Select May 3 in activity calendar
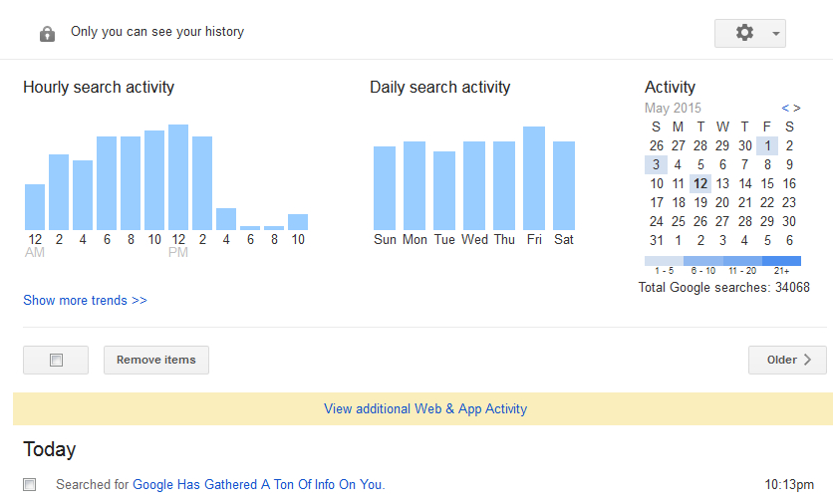Screen dimensions: 833x504 [x=656, y=164]
